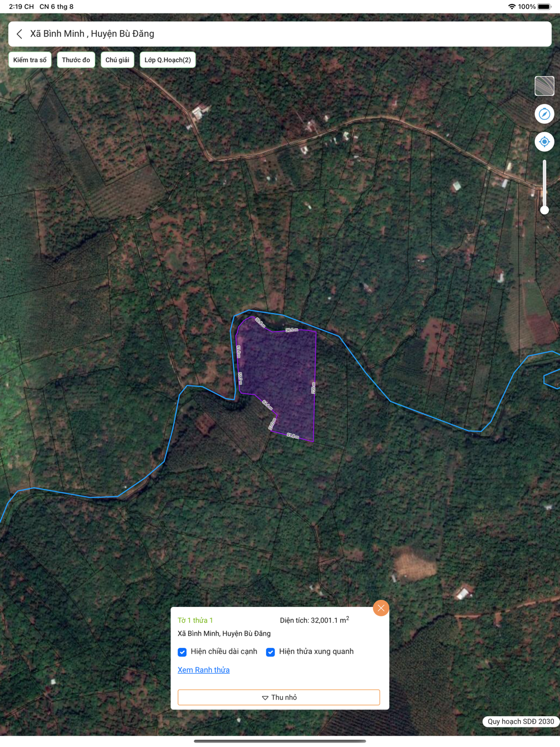The image size is (560, 747).
Task: Click the battery indicator icon
Action: [x=544, y=7]
